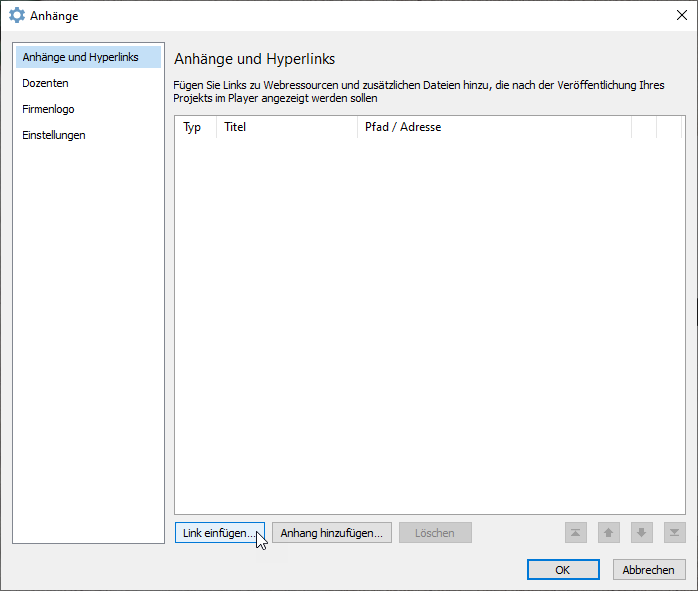The width and height of the screenshot is (698, 591).
Task: Click the Anhänge und Hyperlinks heading text
Action: [x=254, y=59]
